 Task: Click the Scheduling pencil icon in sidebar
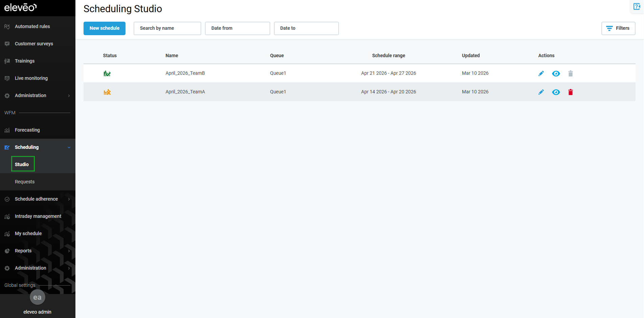coord(7,147)
